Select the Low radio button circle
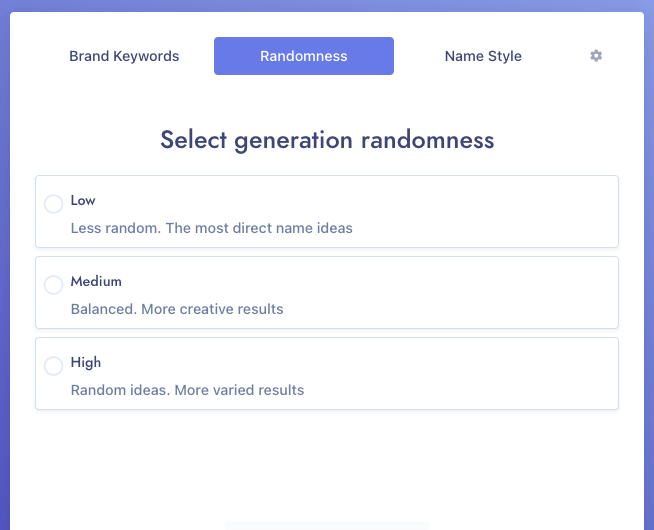This screenshot has width=654, height=530. (54, 204)
